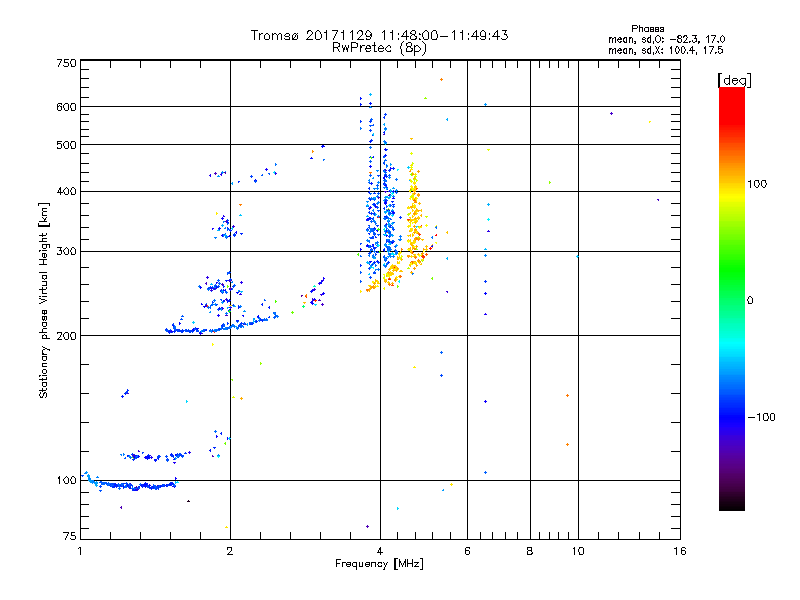This screenshot has width=800, height=600.
Task: Click the '-100' colorbar tick label
Action: (762, 417)
